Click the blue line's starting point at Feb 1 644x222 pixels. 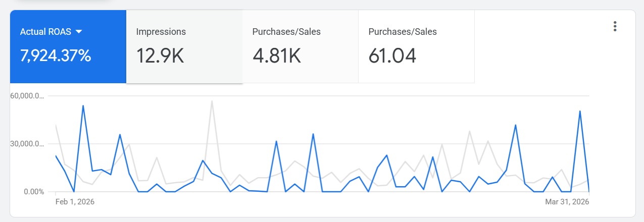pos(56,155)
